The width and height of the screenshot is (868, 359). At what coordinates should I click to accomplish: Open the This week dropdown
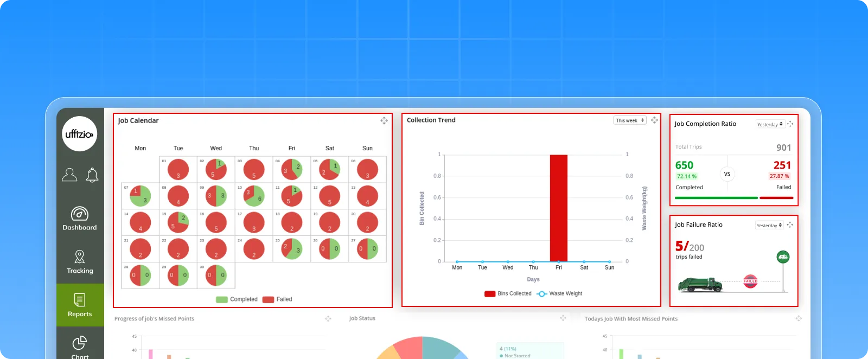(x=630, y=120)
